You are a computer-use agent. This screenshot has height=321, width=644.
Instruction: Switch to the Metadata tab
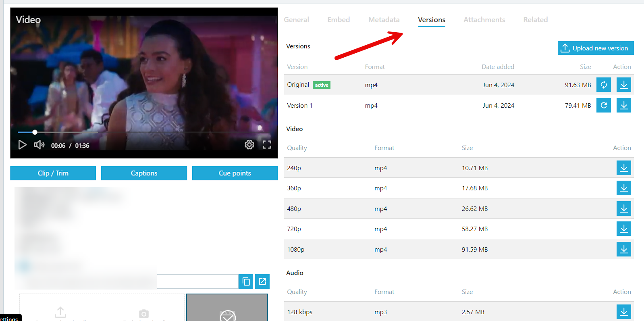pos(384,20)
